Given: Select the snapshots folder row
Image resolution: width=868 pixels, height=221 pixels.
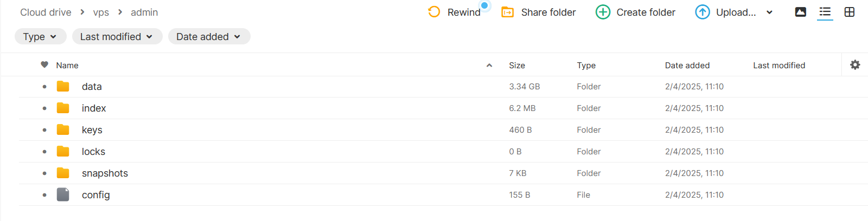Looking at the screenshot, I should pos(443,173).
